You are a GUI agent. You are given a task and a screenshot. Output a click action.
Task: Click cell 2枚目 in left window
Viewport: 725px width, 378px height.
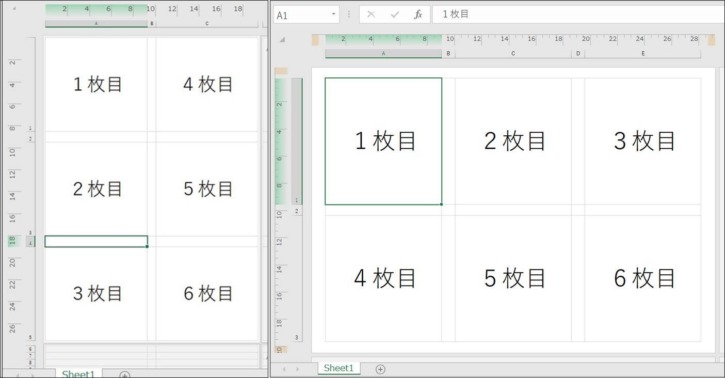(x=96, y=189)
